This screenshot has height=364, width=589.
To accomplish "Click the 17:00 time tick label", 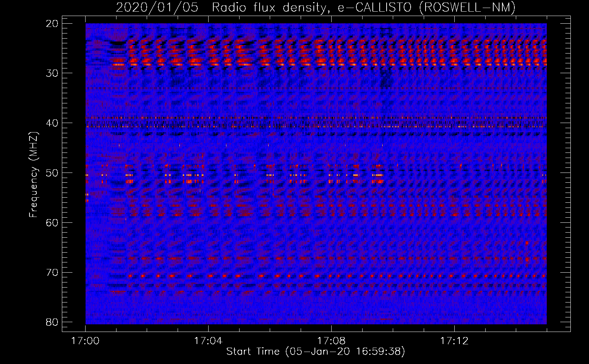I will click(86, 341).
